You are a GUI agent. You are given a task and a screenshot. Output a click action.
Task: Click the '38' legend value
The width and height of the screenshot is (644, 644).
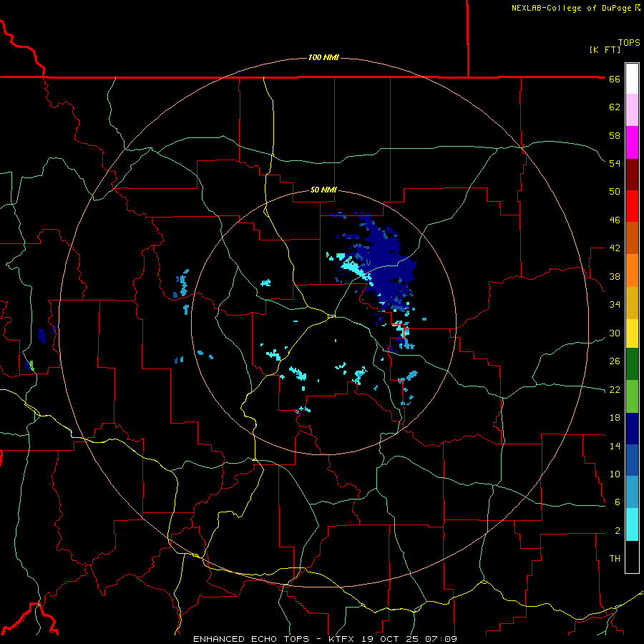[x=615, y=276]
